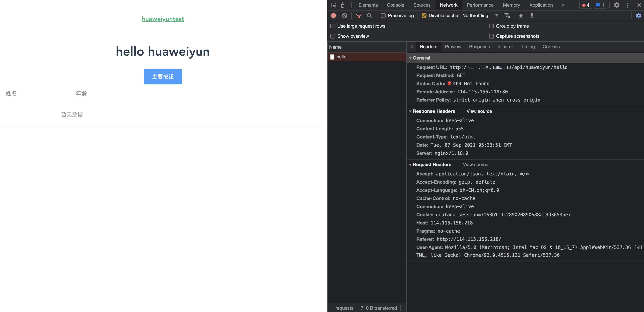This screenshot has height=312, width=644.
Task: Click the import HAR upload icon
Action: 521,16
